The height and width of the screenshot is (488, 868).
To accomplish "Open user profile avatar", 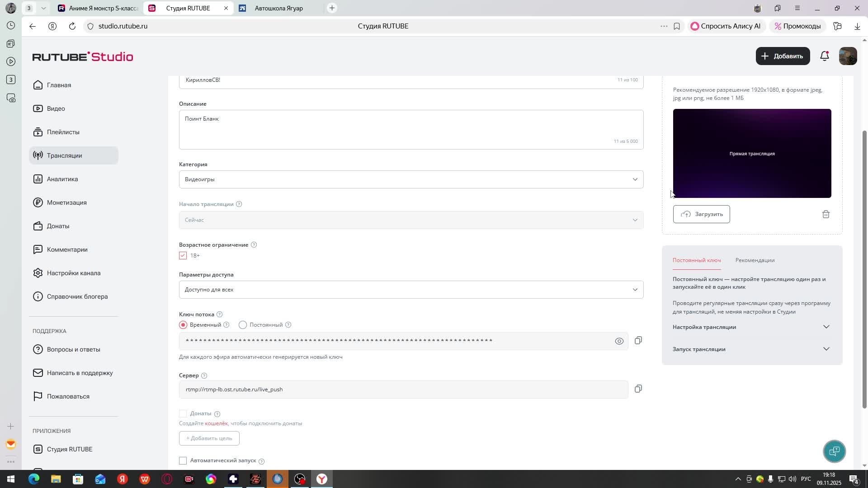I will [x=848, y=56].
